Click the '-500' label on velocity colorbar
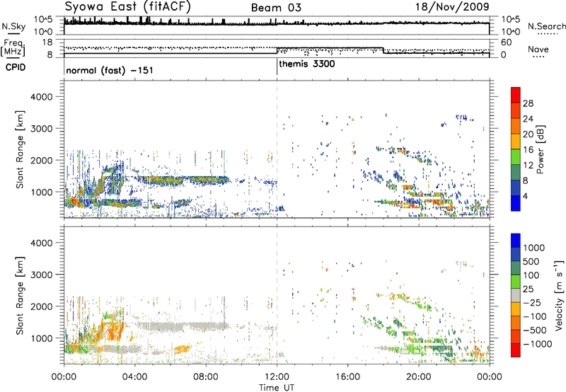The height and width of the screenshot is (392, 566). pos(535,330)
